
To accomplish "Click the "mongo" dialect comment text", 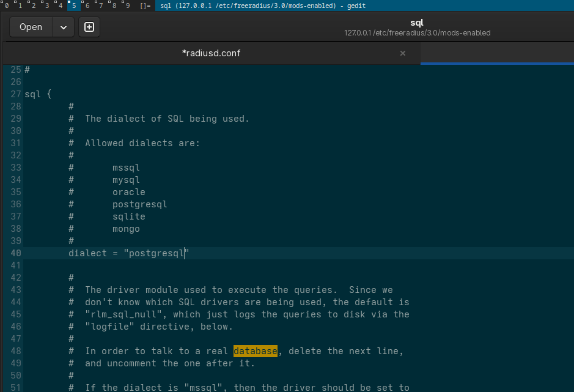I will click(126, 229).
